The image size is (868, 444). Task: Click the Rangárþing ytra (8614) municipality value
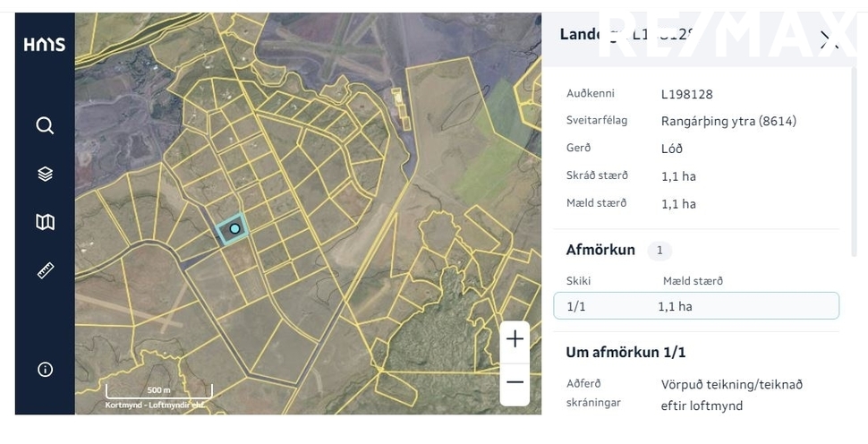[x=728, y=121]
